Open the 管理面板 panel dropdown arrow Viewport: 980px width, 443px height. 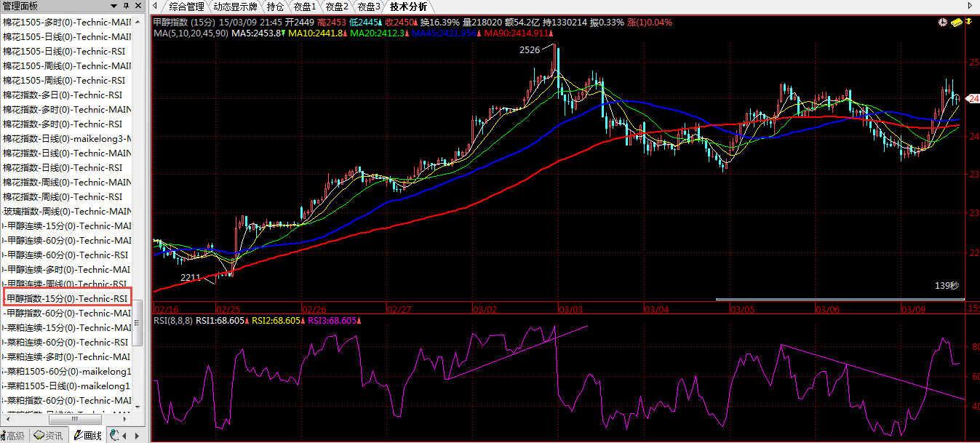pyautogui.click(x=114, y=6)
